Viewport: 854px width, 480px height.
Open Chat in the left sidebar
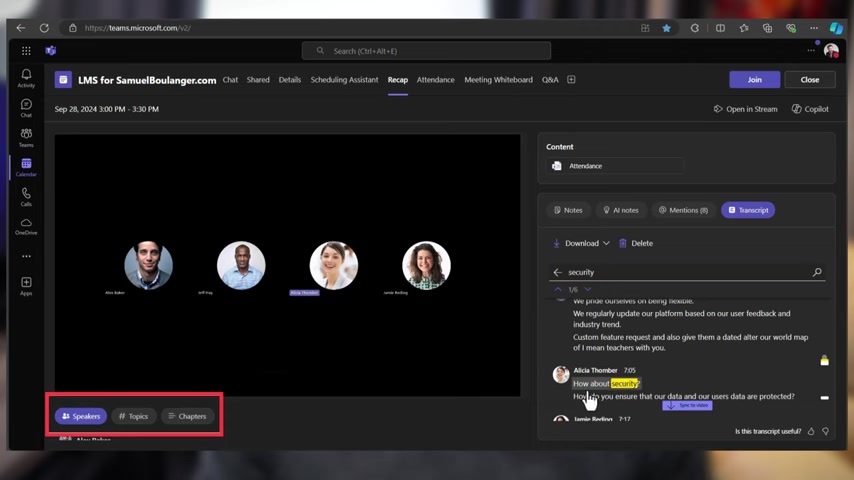pos(26,108)
